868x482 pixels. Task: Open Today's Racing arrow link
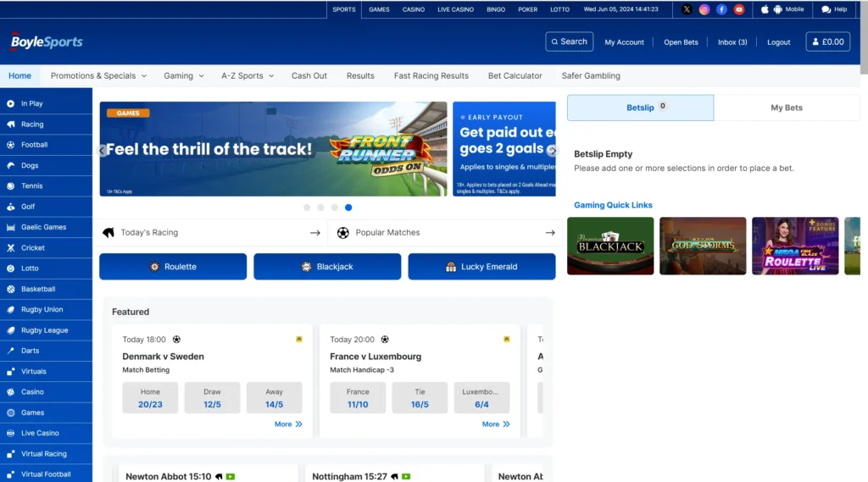(315, 233)
